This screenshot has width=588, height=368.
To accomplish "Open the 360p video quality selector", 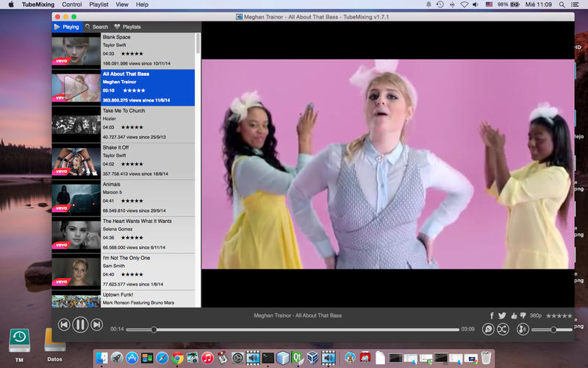I will point(535,316).
